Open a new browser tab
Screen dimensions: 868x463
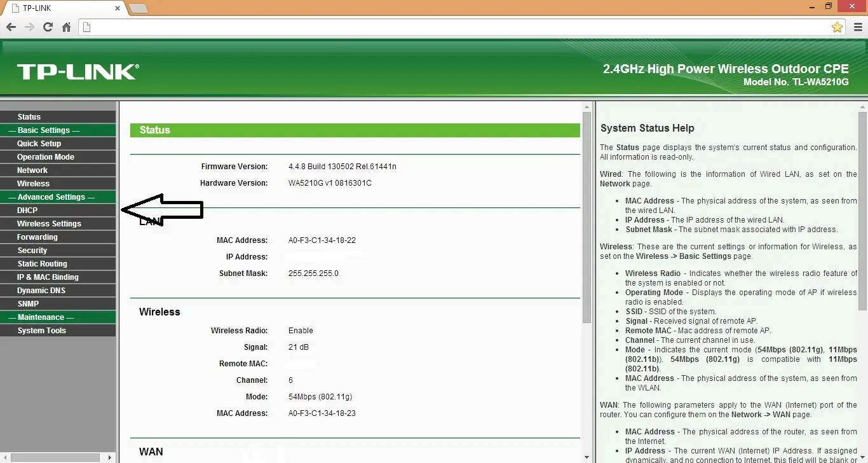(x=138, y=8)
